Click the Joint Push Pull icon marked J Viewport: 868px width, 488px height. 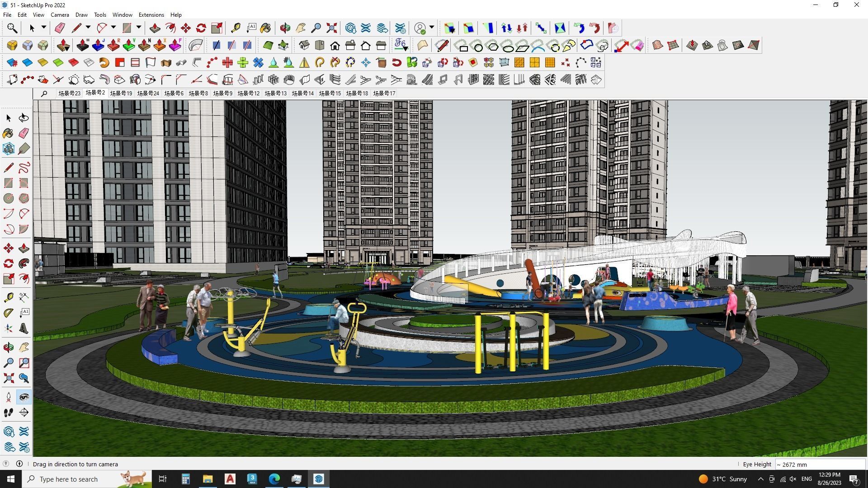(x=98, y=45)
